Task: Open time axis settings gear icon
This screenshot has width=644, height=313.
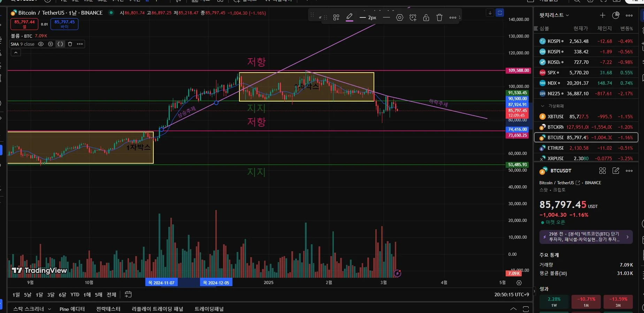Action: pos(519,283)
